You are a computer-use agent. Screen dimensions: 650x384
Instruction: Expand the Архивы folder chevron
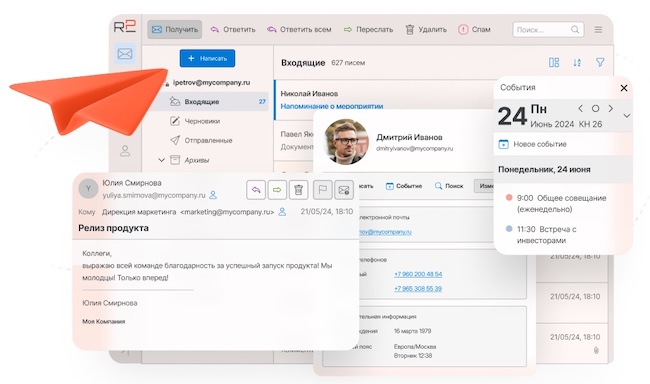point(162,160)
